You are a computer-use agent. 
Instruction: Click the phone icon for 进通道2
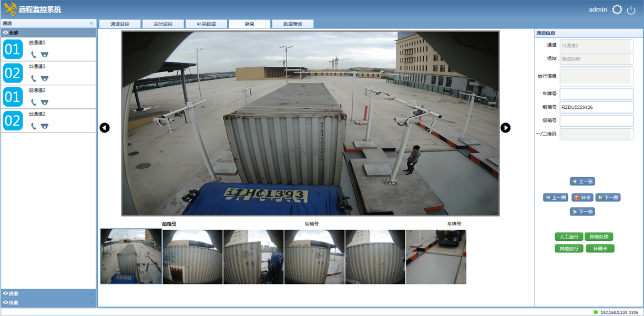point(33,102)
